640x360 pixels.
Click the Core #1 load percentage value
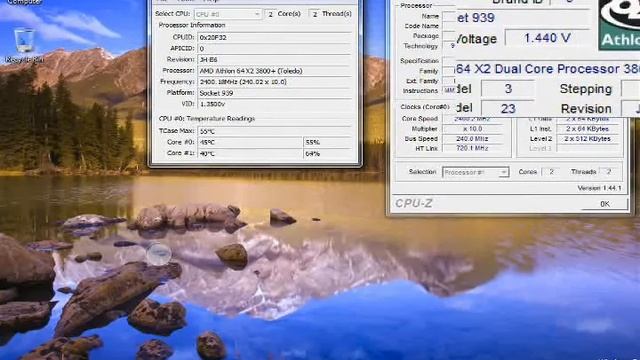coord(328,153)
